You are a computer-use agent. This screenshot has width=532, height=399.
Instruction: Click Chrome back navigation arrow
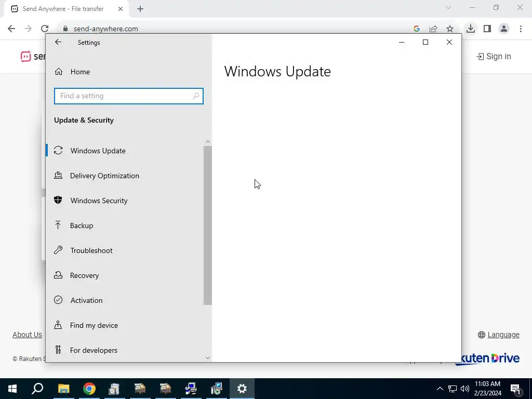[11, 29]
